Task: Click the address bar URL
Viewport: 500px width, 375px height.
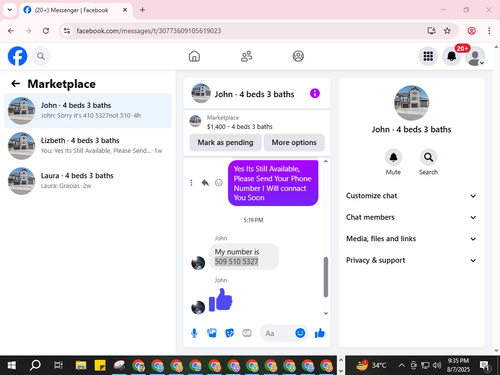Action: pos(149,31)
